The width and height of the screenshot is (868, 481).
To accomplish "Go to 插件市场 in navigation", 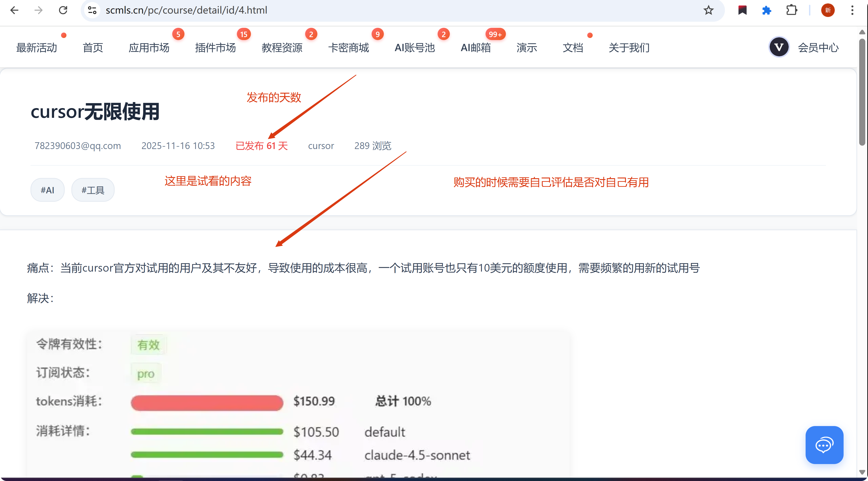I will point(215,47).
